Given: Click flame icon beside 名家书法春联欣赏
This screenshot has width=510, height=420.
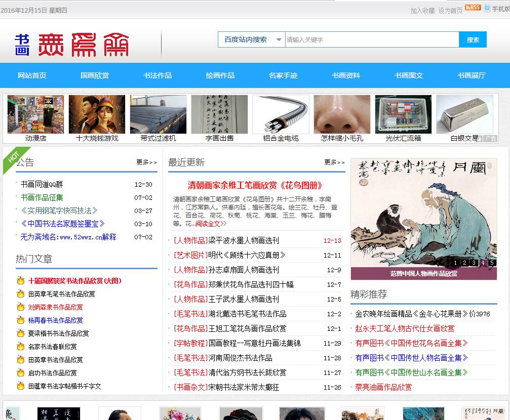Looking at the screenshot, I should tap(21, 346).
